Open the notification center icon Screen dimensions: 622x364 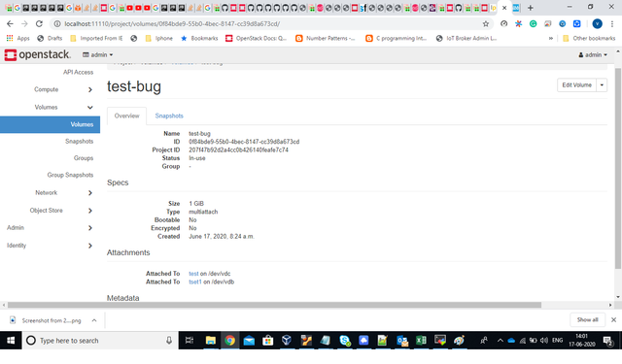[607, 341]
